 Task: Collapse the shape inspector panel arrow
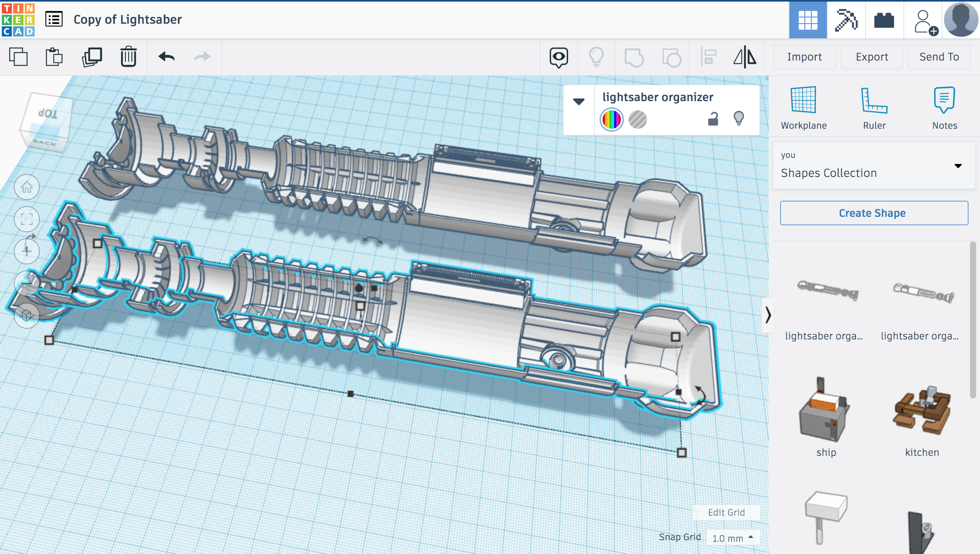tap(579, 102)
